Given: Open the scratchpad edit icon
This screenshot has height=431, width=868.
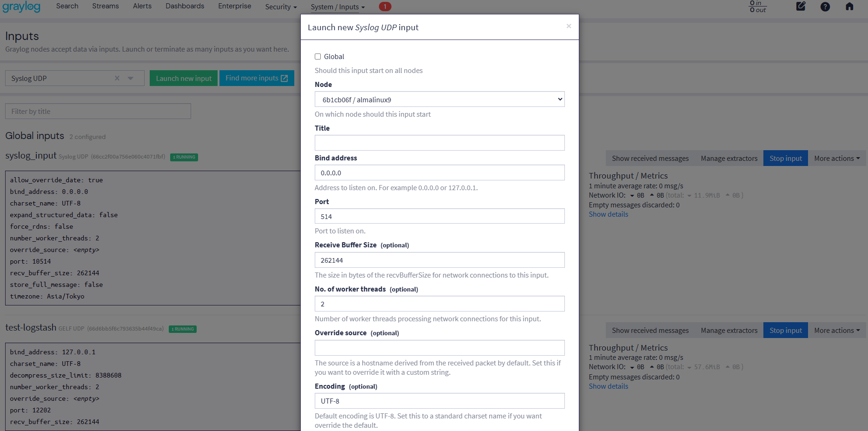Looking at the screenshot, I should [x=801, y=7].
